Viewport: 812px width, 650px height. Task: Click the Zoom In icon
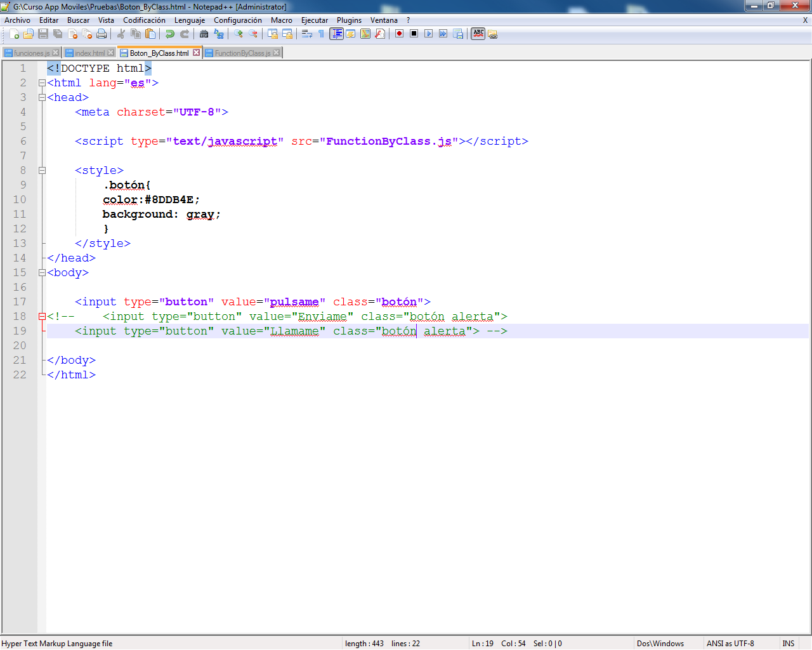click(x=239, y=34)
